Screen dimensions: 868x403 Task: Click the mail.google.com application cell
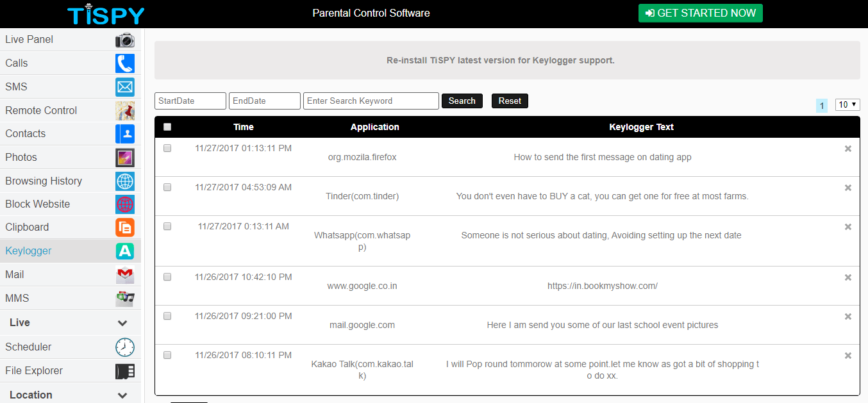pyautogui.click(x=362, y=325)
